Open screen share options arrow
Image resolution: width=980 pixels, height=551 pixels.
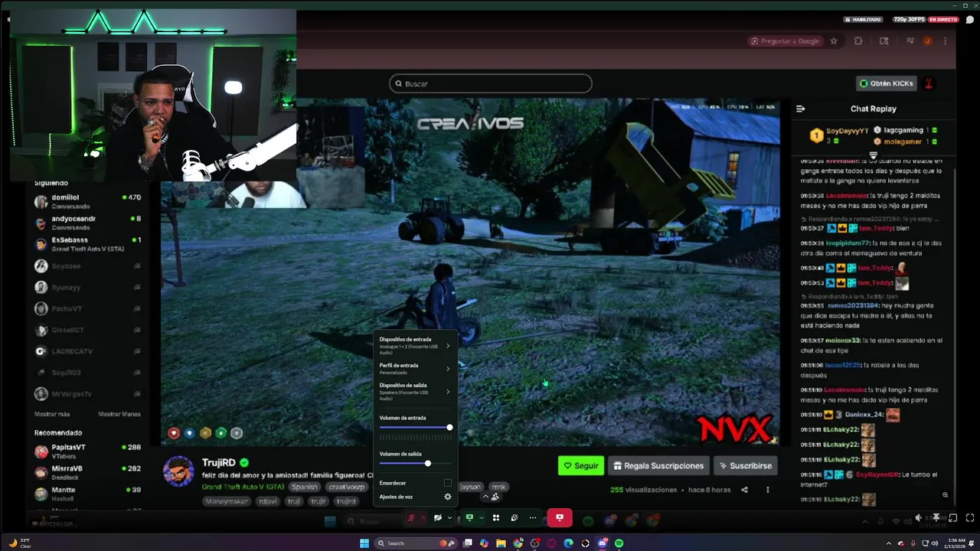[x=481, y=518]
